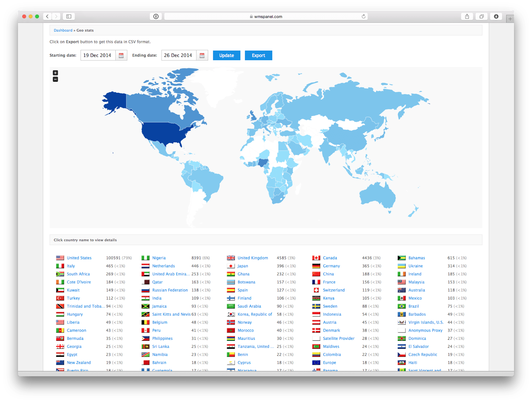View details for United States

pos(79,258)
